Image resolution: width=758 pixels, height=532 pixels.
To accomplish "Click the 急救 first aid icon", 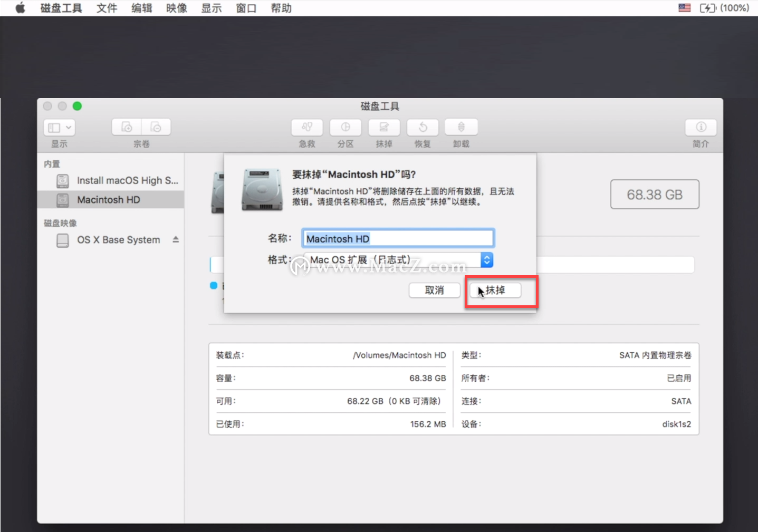I will coord(307,127).
